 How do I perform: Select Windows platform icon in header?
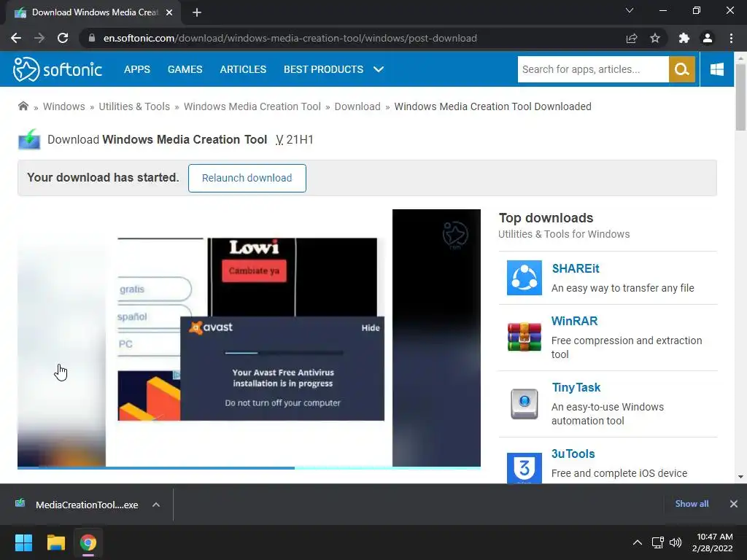[717, 69]
